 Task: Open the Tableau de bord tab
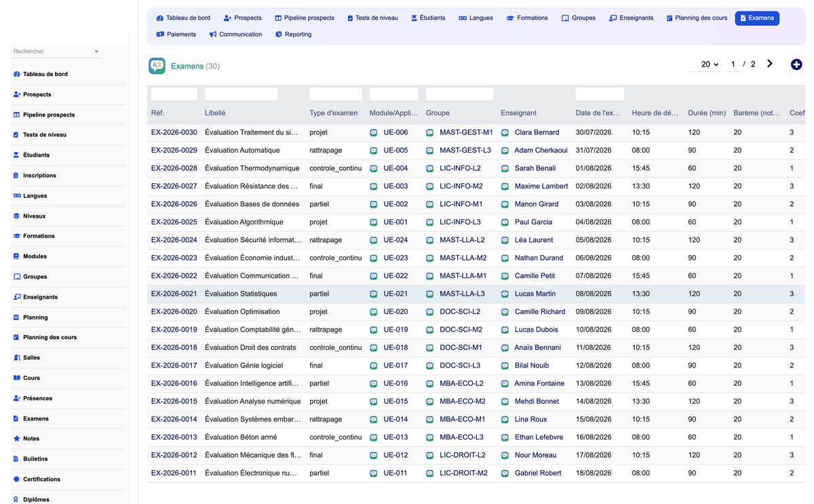pyautogui.click(x=183, y=18)
